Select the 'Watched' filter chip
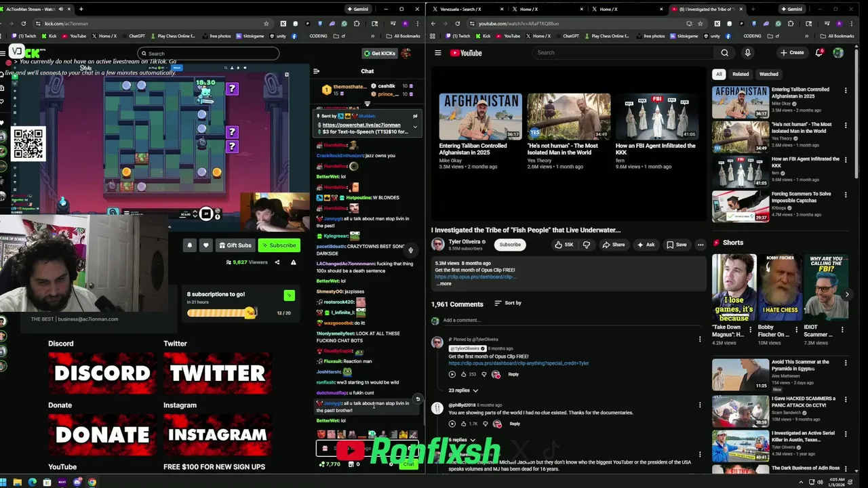This screenshot has height=488, width=868. pos(768,74)
